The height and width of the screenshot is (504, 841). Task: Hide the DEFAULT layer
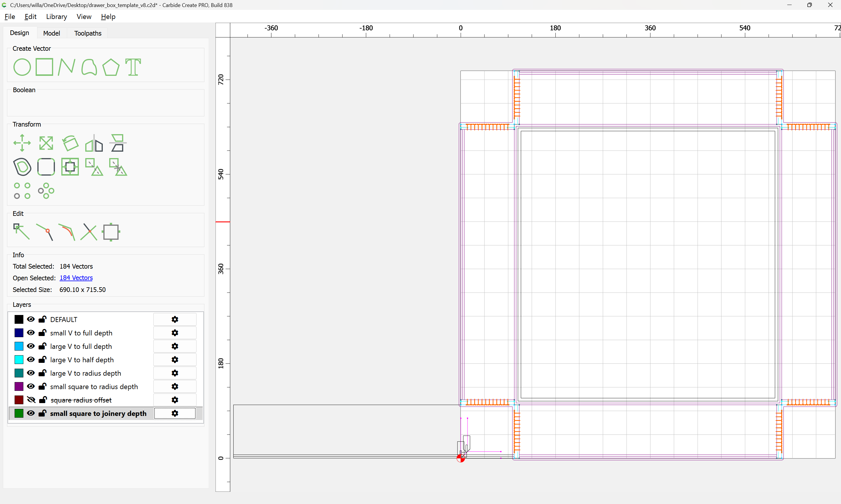[x=31, y=319]
